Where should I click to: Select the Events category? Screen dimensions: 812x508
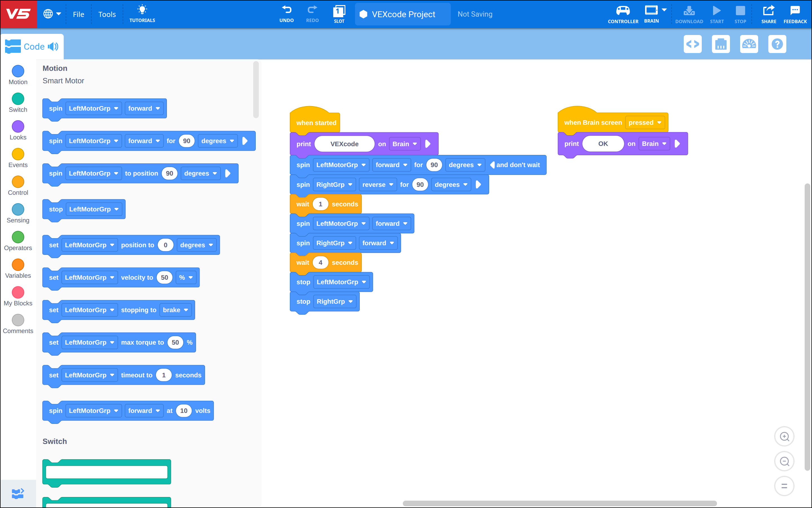coord(18,158)
